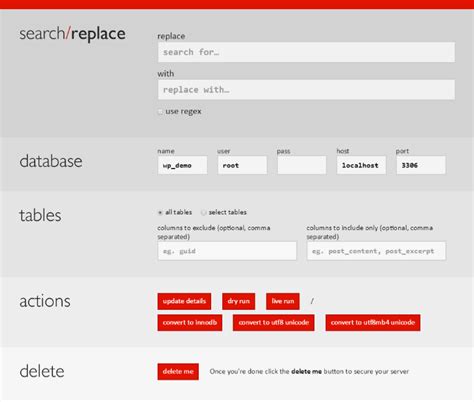
Task: Click the delete section heading
Action: click(x=42, y=371)
